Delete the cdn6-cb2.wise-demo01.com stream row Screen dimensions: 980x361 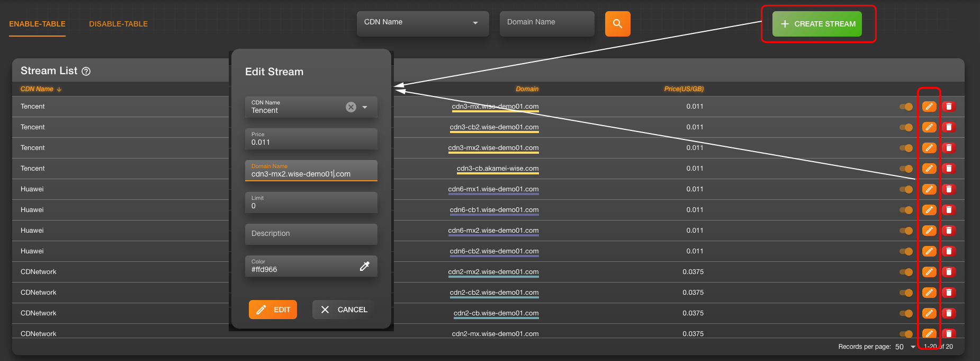pos(949,251)
